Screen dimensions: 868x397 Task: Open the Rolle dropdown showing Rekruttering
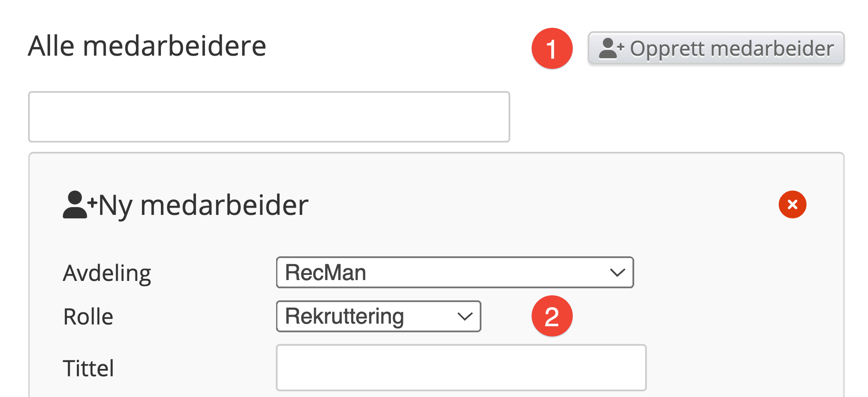point(378,316)
